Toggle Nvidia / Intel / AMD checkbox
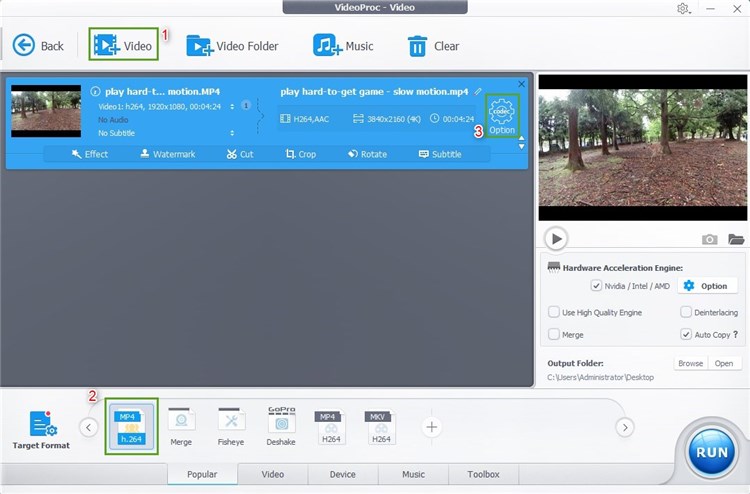Screen dimensions: 750x494 tap(596, 286)
